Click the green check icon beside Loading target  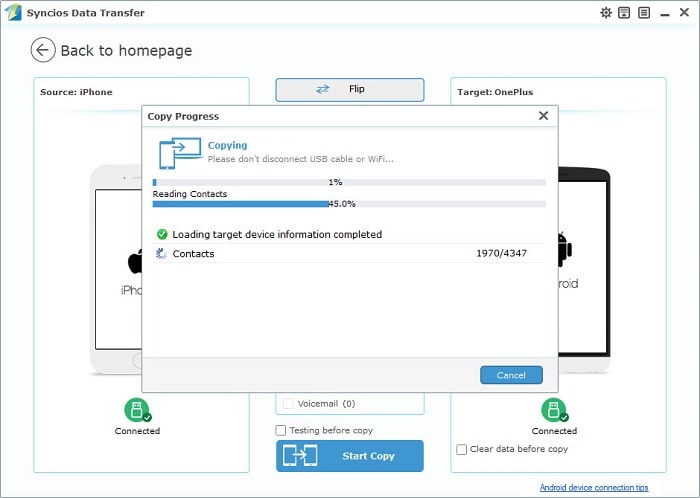click(x=162, y=234)
